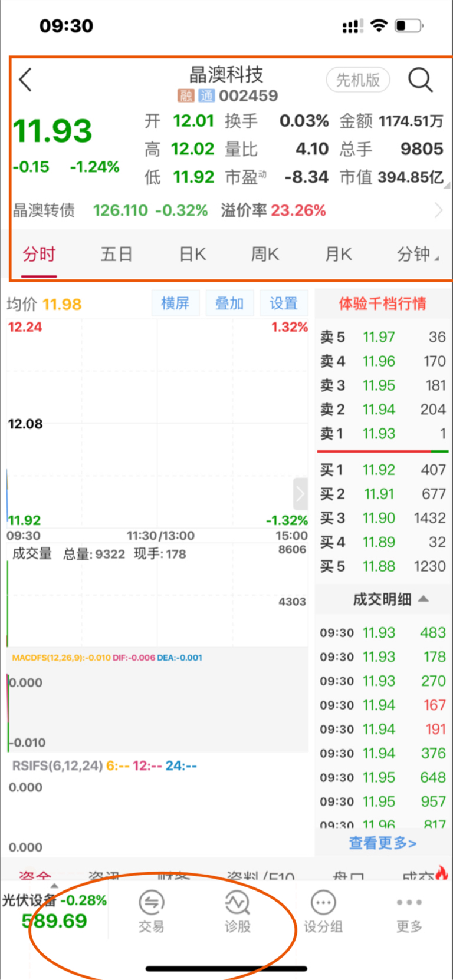Tap the 先机版 version button
The height and width of the screenshot is (980, 453).
[x=358, y=80]
